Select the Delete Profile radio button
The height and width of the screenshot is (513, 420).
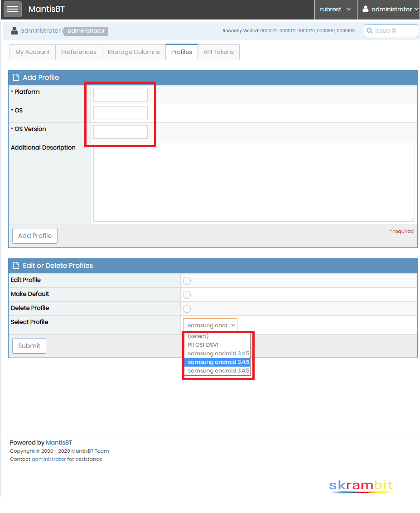tap(187, 309)
